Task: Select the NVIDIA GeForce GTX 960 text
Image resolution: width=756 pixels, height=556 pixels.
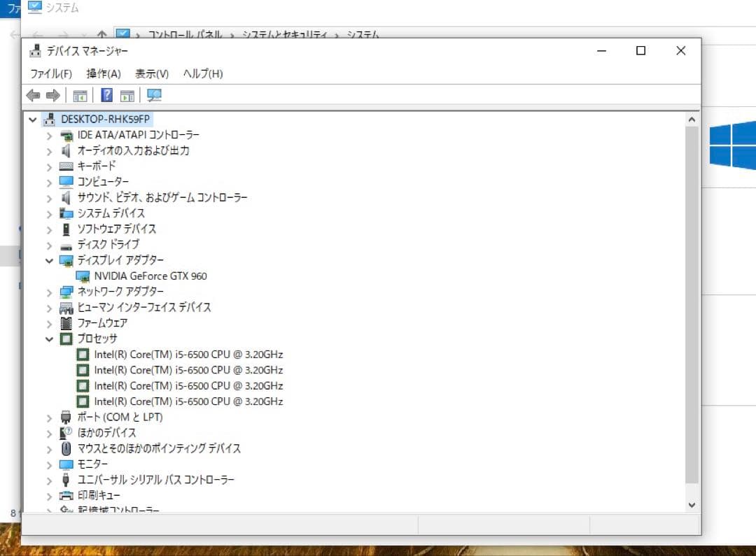Action: point(150,276)
